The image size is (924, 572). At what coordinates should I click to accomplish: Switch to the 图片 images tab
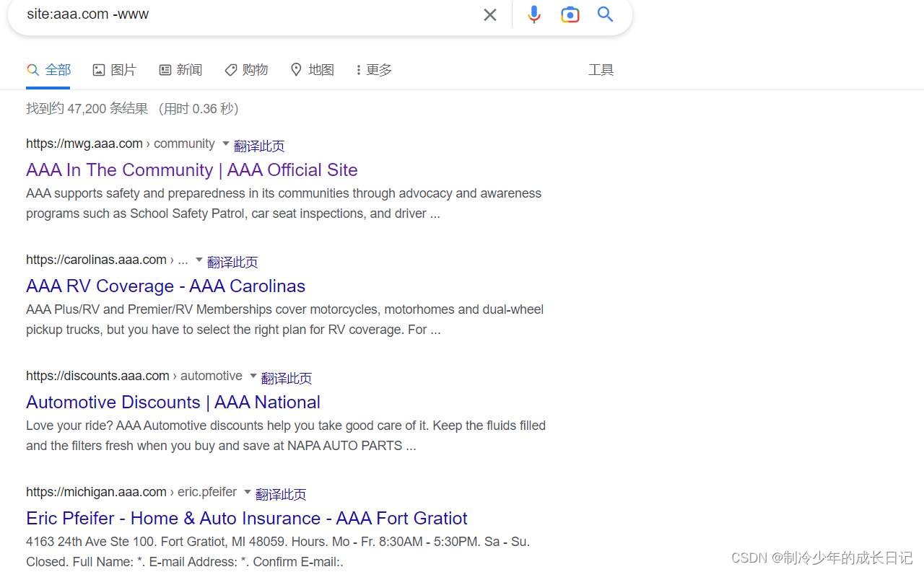[x=115, y=70]
